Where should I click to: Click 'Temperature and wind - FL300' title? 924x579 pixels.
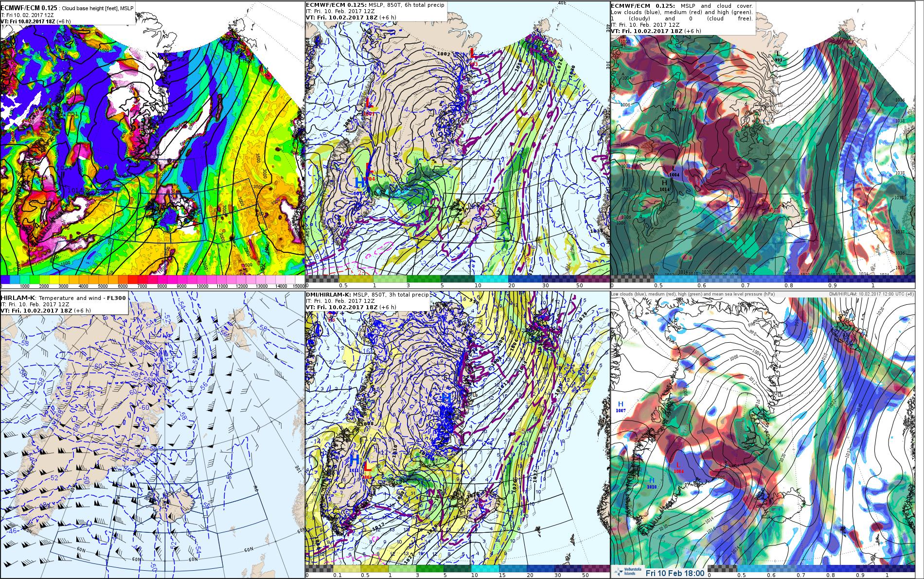point(82,298)
